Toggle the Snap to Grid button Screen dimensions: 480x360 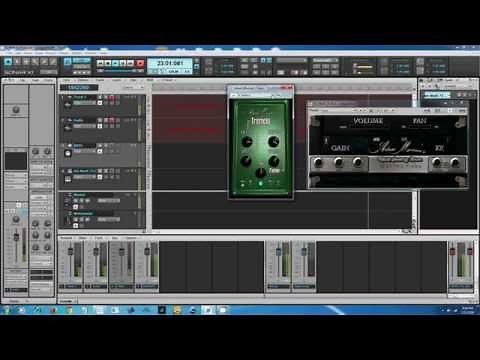point(68,61)
